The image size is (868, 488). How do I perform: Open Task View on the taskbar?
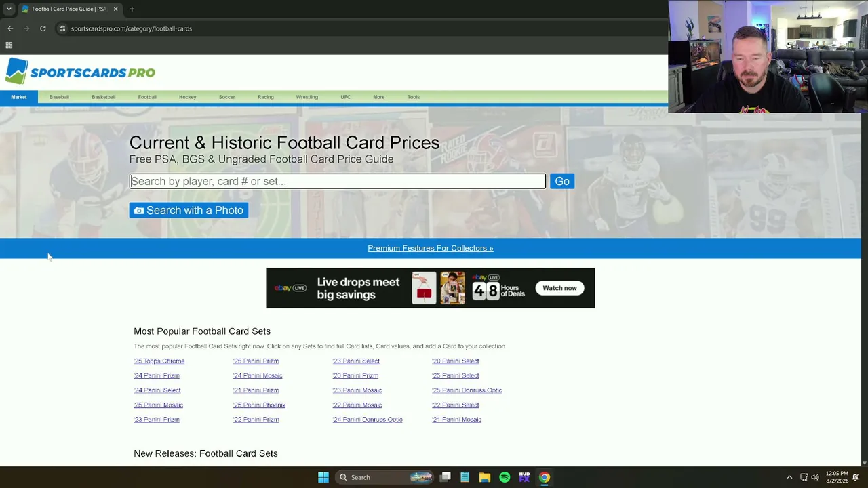click(x=446, y=477)
